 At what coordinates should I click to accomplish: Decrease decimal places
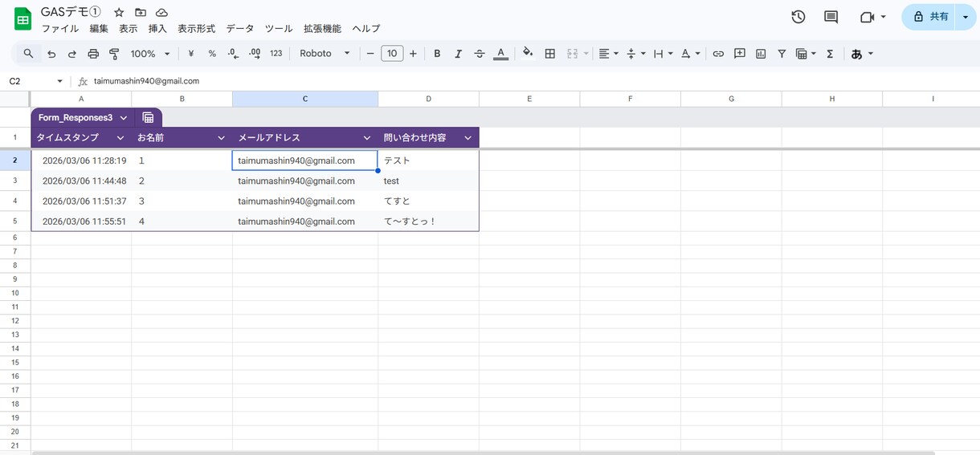[233, 54]
